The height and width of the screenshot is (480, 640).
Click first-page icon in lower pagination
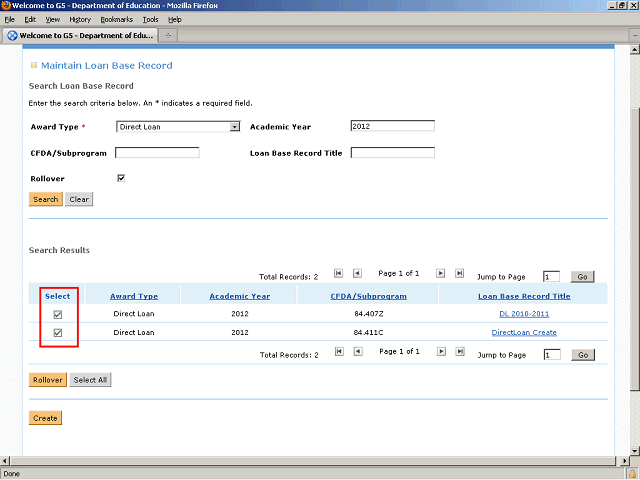339,351
